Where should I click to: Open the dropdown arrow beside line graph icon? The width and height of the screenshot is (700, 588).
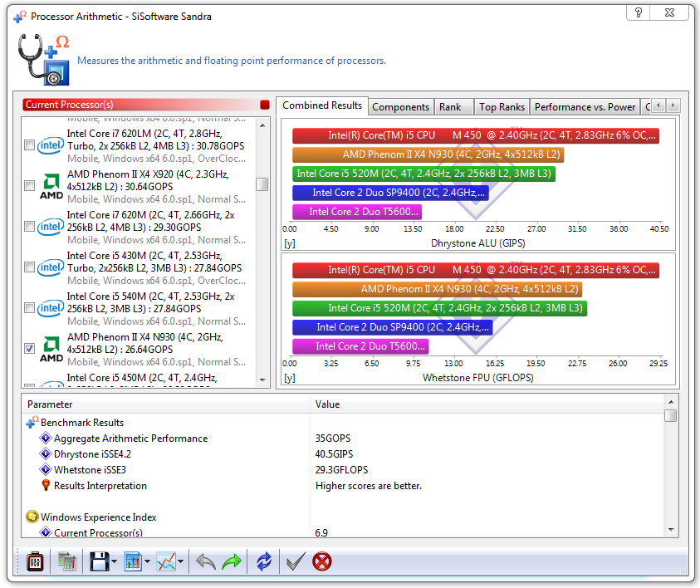181,561
